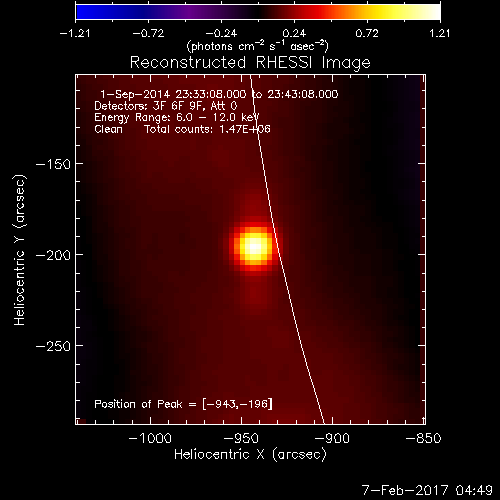Click the 'Heliocentric X (arcsec)' axis title
500x500 pixels.
[250, 455]
